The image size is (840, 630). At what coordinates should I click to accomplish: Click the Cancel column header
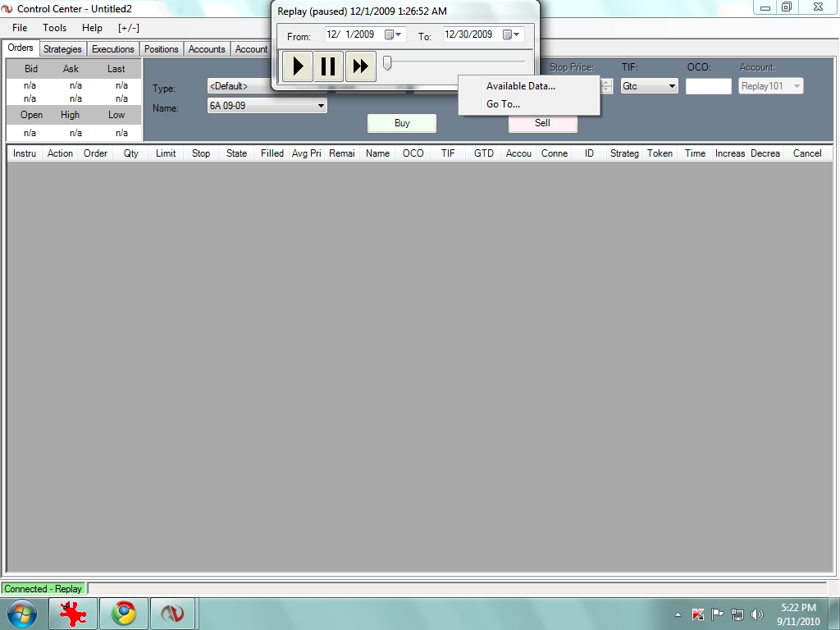(807, 153)
